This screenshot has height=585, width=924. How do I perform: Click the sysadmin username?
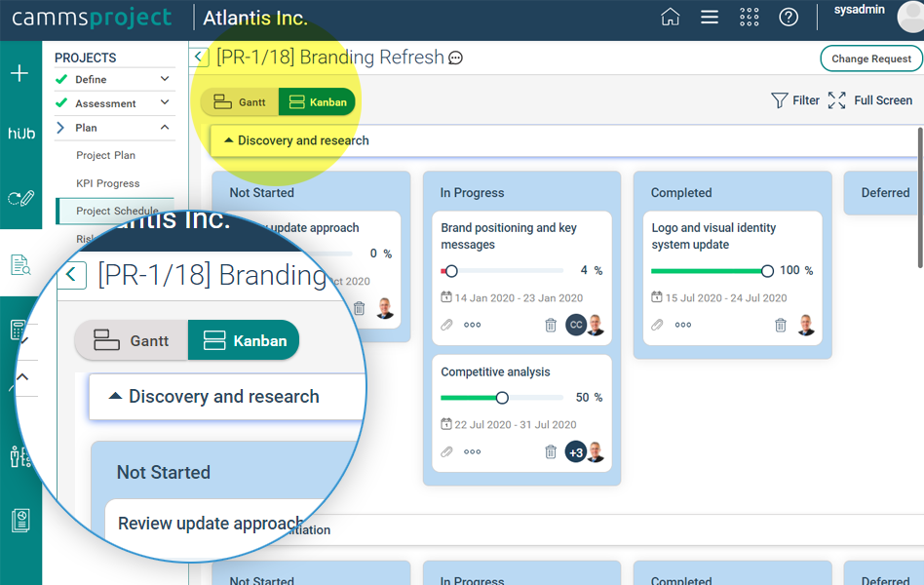[x=859, y=10]
